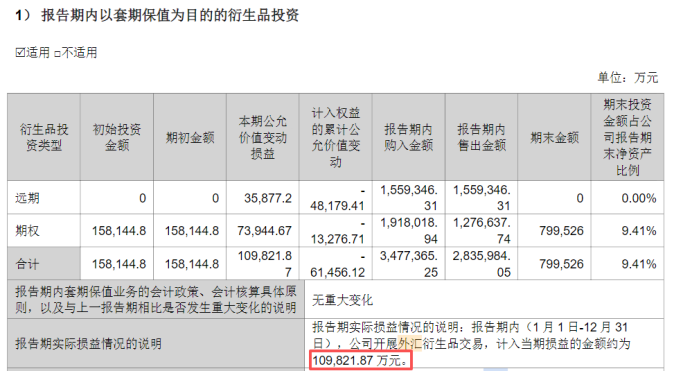The height and width of the screenshot is (371, 693).
Task: Click the explanation paragraph beginning 报告期实际损益情况的说明：报告期内
Action: coord(470,344)
